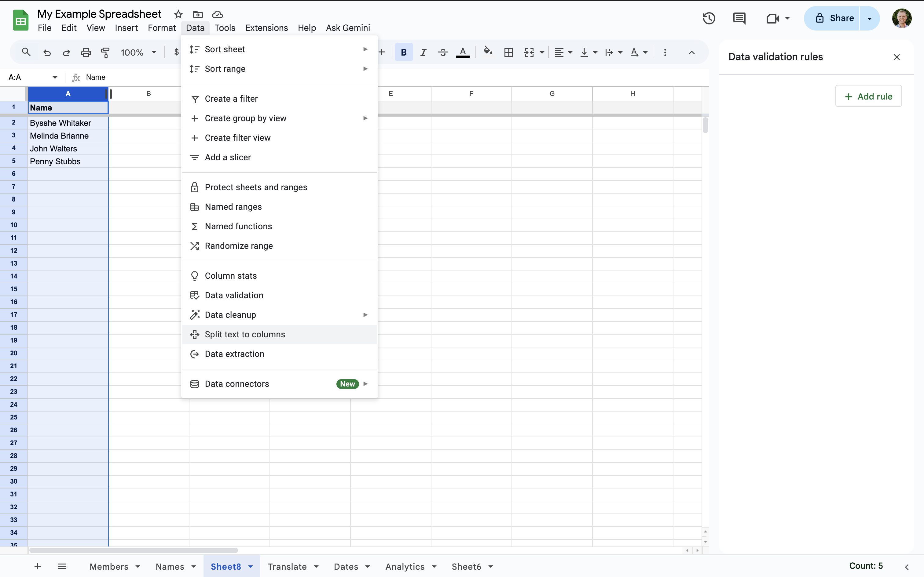Image resolution: width=924 pixels, height=577 pixels.
Task: Click the Borders icon in the toolbar
Action: [x=508, y=52]
